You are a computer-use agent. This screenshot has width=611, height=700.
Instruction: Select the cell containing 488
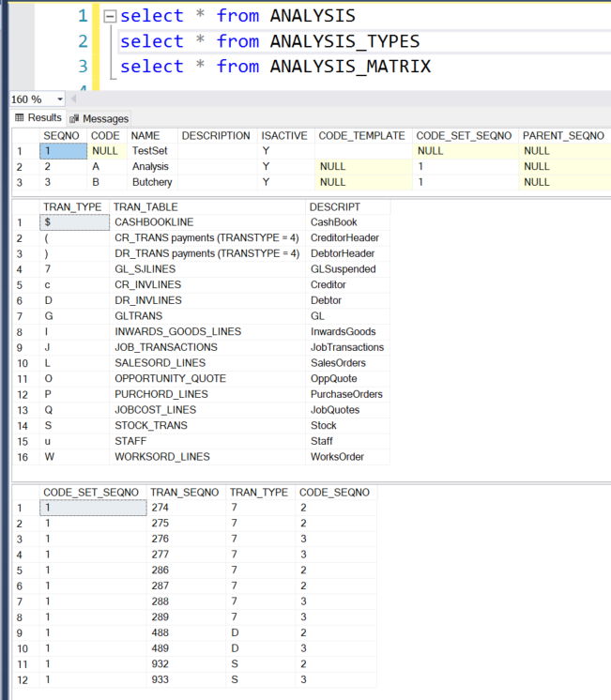coord(160,632)
